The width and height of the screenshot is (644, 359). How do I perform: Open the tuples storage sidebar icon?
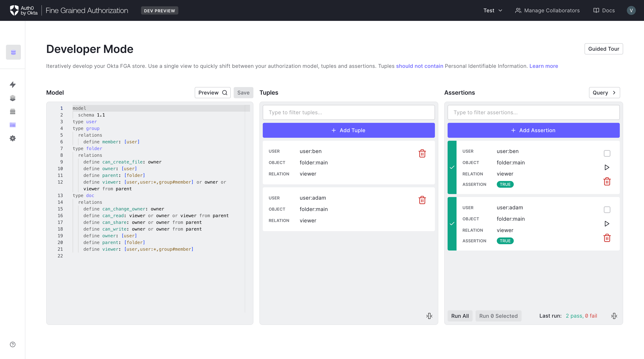(x=13, y=111)
